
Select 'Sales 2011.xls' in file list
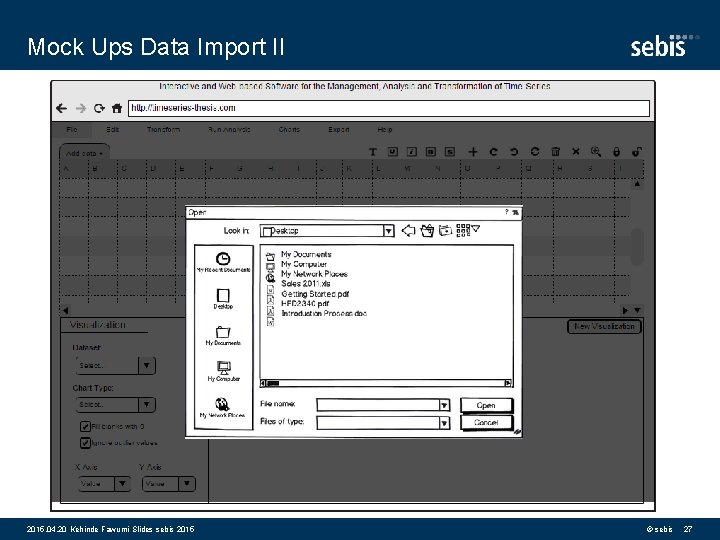(305, 284)
